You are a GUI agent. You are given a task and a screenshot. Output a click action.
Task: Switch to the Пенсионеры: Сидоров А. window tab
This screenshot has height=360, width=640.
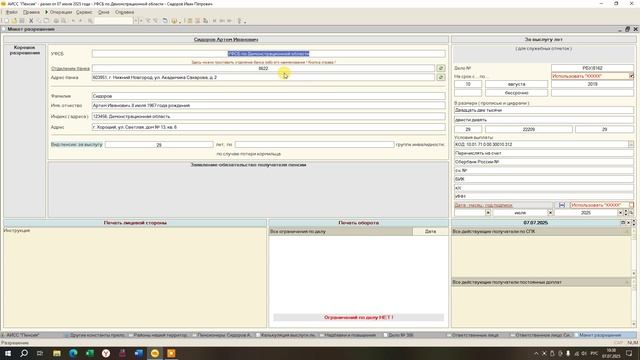(224, 335)
